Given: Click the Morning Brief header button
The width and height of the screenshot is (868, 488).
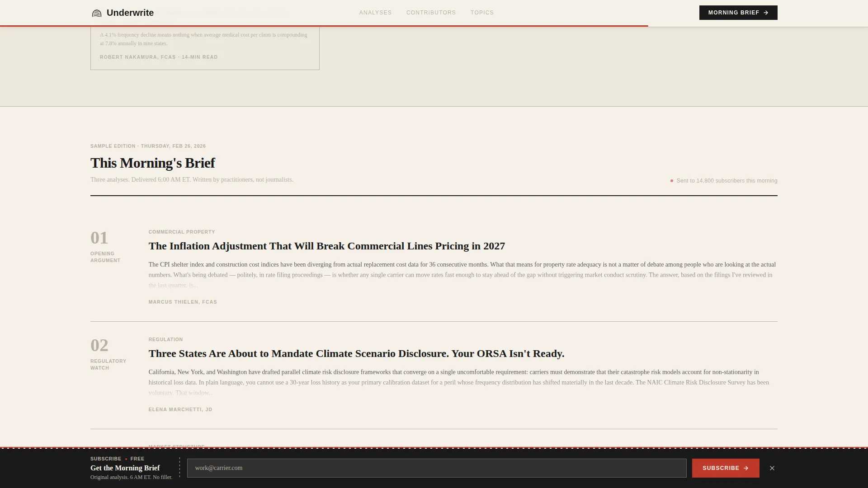Looking at the screenshot, I should pos(738,13).
